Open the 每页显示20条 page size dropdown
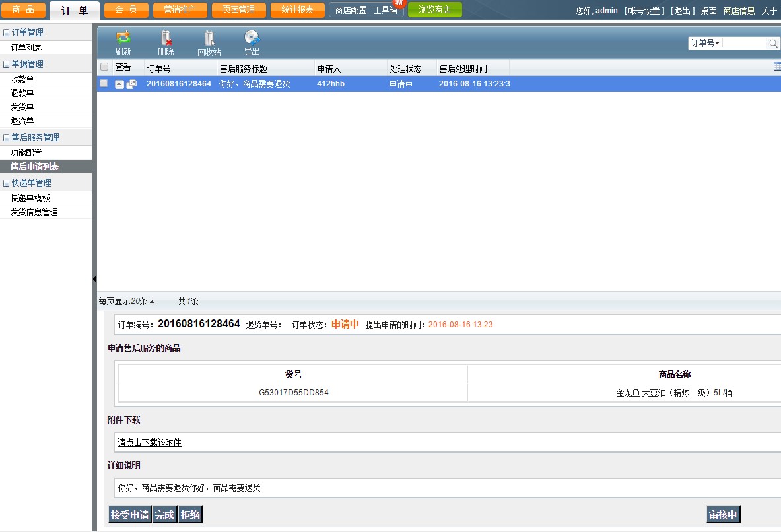Viewport: 781px width, 532px height. click(127, 301)
